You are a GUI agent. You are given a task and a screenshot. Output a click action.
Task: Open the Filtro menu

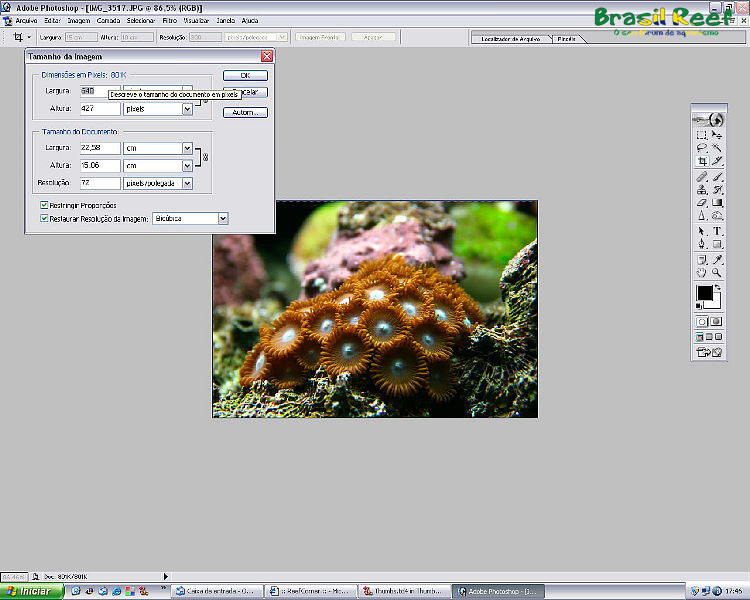170,20
